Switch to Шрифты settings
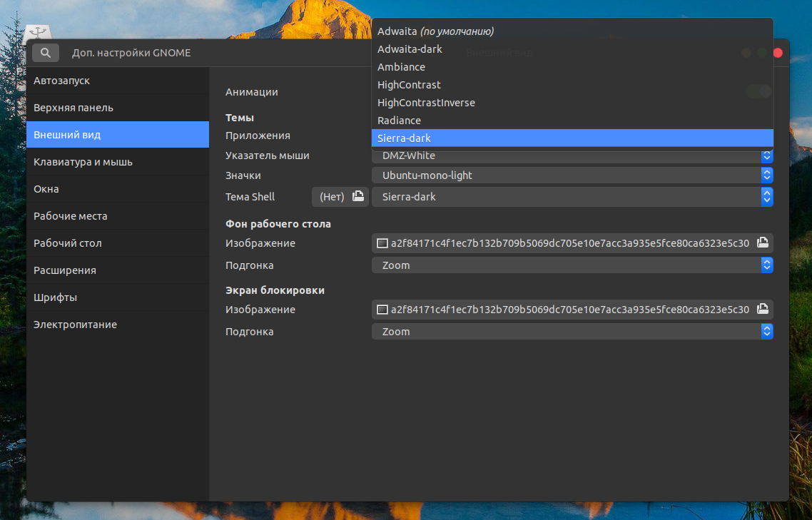 [118, 297]
